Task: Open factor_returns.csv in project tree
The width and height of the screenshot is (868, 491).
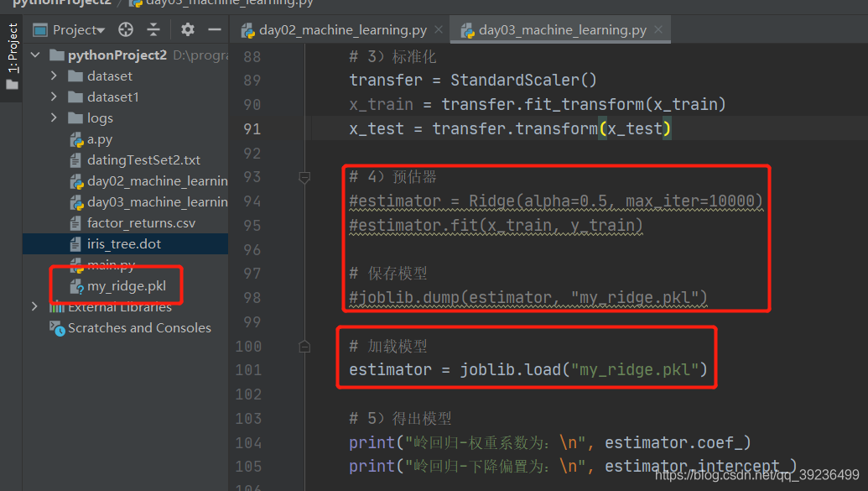Action: [141, 222]
